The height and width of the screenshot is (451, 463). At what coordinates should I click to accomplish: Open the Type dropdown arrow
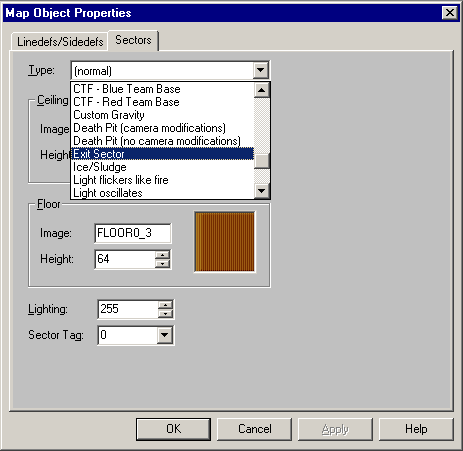click(x=261, y=70)
